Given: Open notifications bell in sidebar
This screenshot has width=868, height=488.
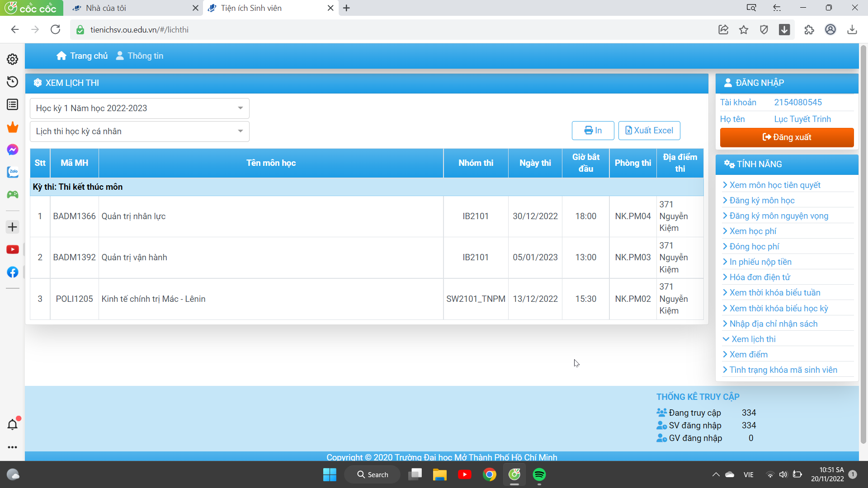Looking at the screenshot, I should pyautogui.click(x=12, y=424).
